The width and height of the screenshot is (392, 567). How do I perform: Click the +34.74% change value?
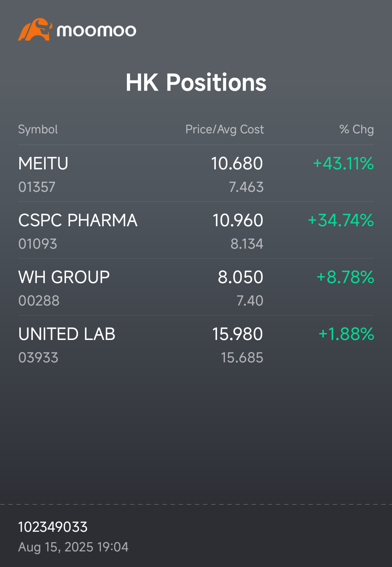[x=341, y=220]
